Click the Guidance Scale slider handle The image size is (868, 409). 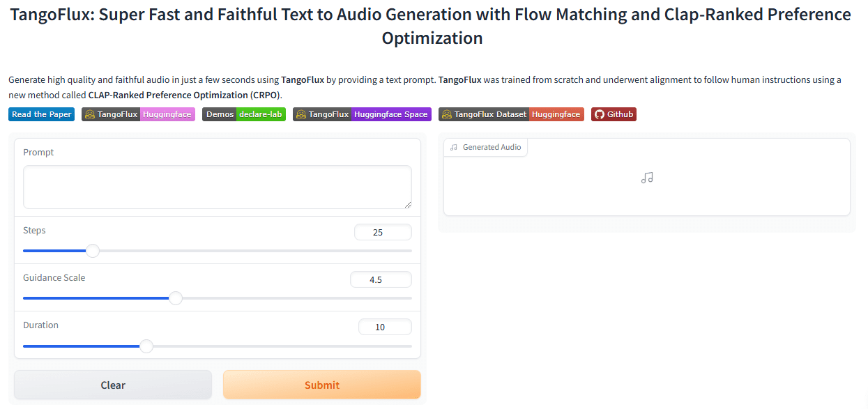[176, 298]
